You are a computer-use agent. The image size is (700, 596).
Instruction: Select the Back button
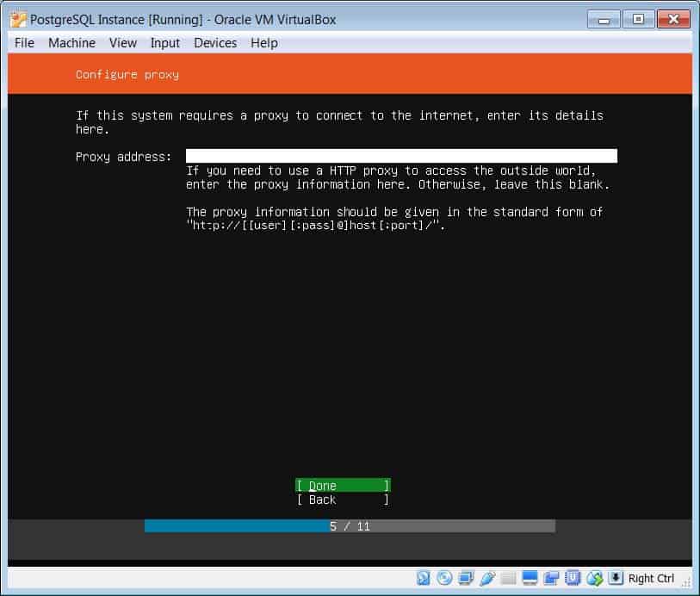click(x=343, y=500)
